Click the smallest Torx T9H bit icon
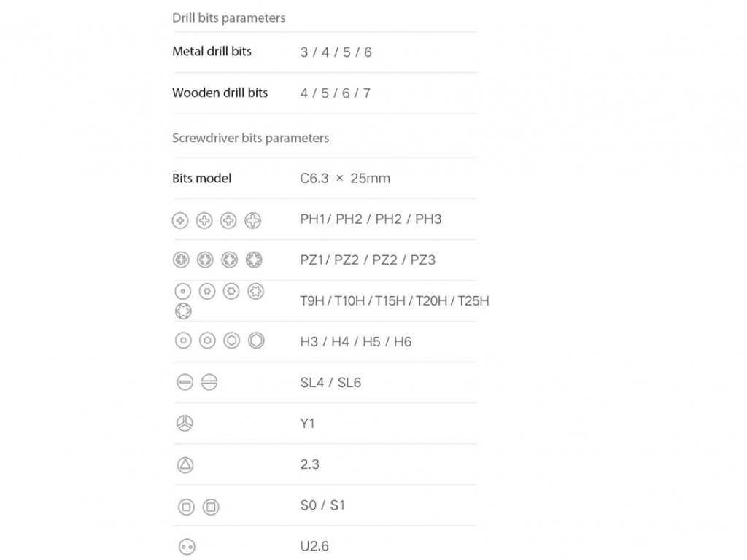Viewport: 747px width, 560px height. 183,292
